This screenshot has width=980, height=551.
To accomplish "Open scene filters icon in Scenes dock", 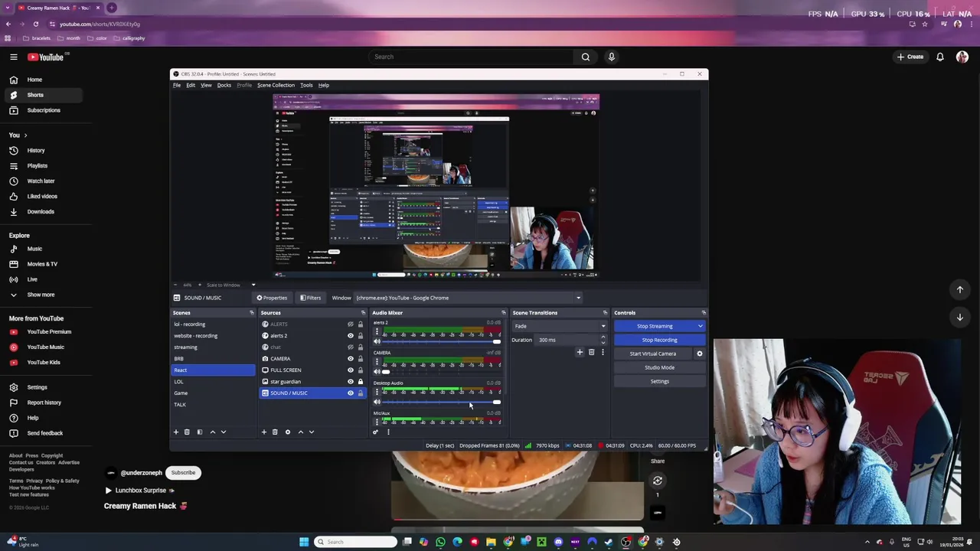I will [x=200, y=432].
